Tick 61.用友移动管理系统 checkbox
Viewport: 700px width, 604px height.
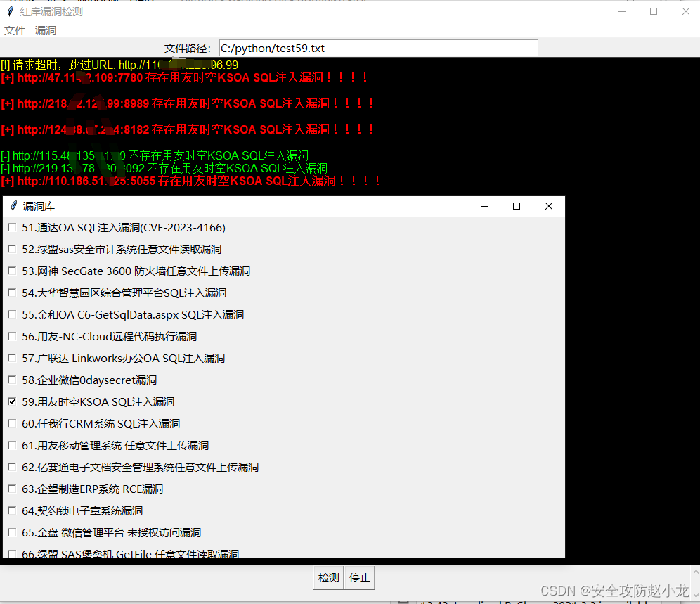click(x=12, y=445)
